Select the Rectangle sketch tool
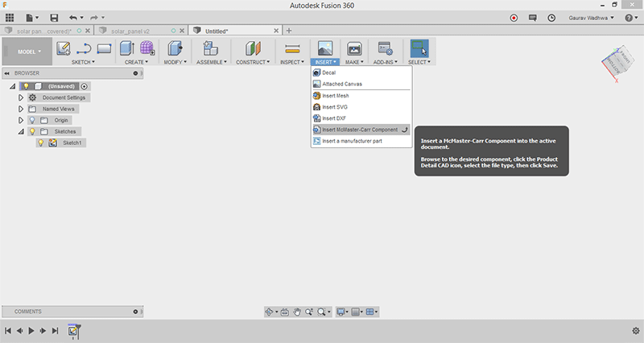This screenshot has width=644, height=343. tap(105, 49)
